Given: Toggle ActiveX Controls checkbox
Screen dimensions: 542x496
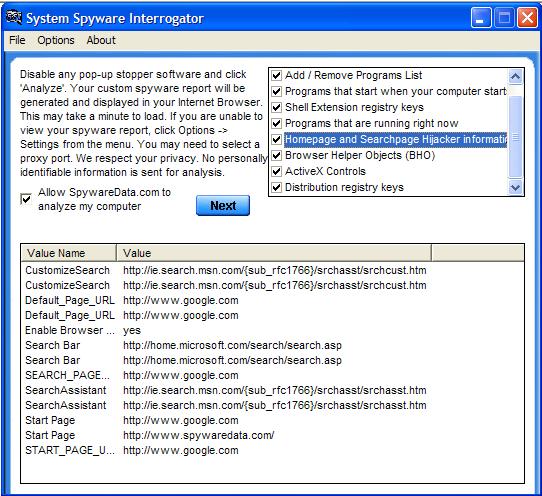Looking at the screenshot, I should [x=277, y=171].
